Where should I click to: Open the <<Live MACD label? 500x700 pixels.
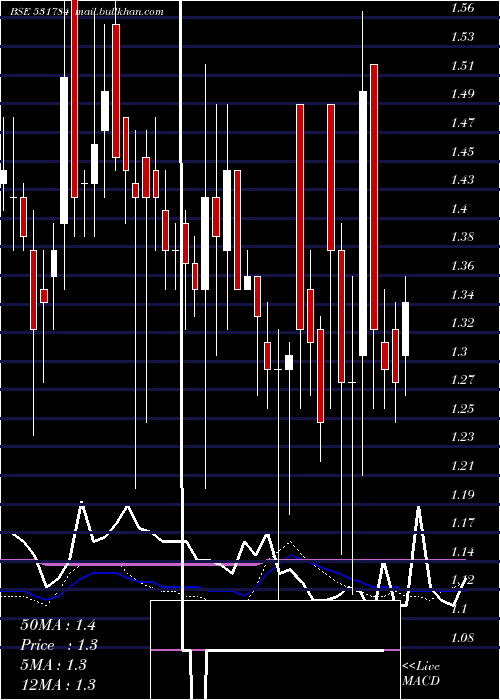pyautogui.click(x=421, y=674)
